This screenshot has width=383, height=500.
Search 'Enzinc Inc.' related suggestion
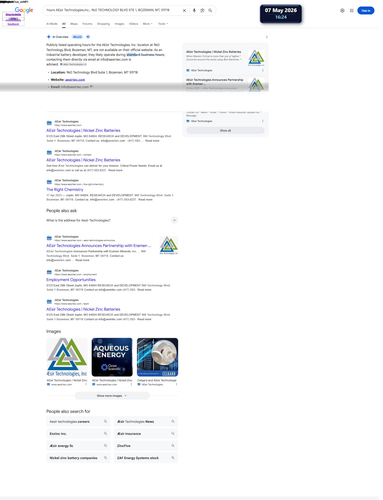(78, 434)
